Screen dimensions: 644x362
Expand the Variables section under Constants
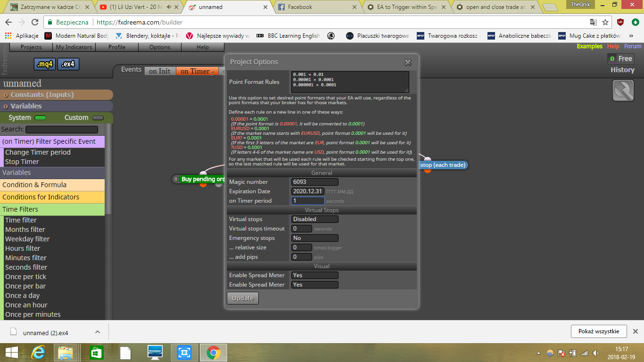point(57,106)
